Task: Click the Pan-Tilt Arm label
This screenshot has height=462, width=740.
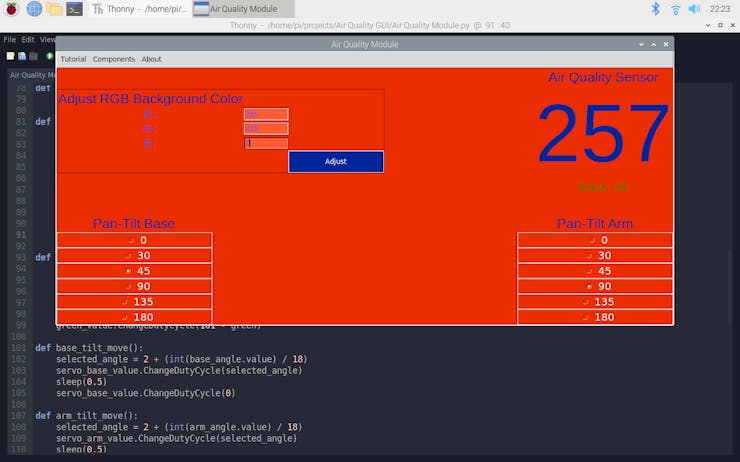Action: 595,224
